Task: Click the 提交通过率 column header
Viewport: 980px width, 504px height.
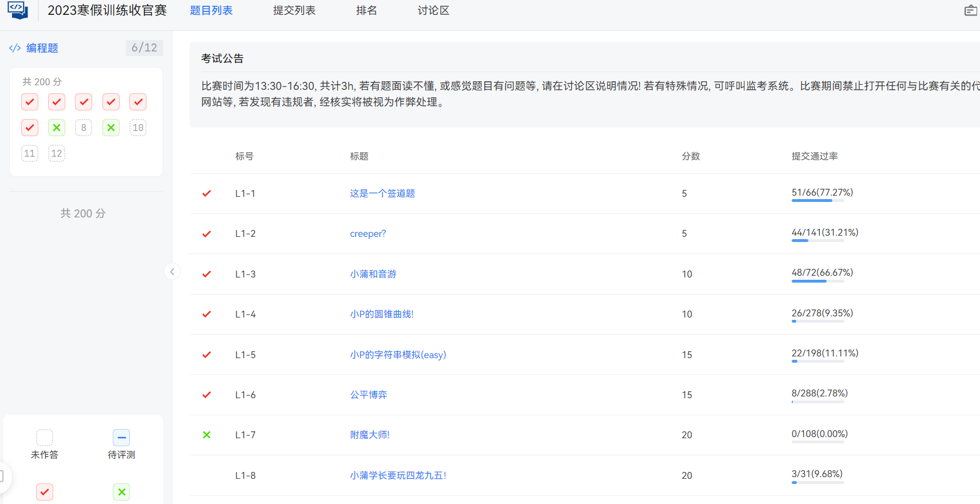Action: click(815, 156)
